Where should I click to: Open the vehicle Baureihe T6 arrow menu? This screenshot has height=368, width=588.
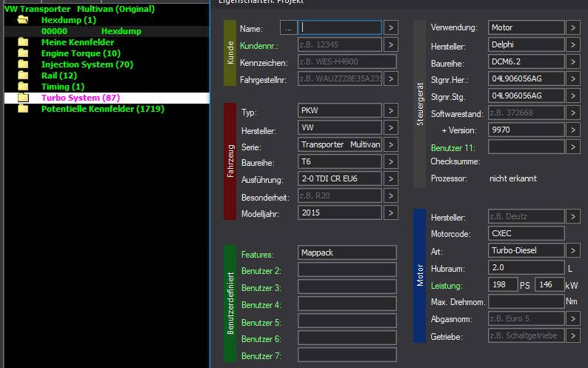391,161
